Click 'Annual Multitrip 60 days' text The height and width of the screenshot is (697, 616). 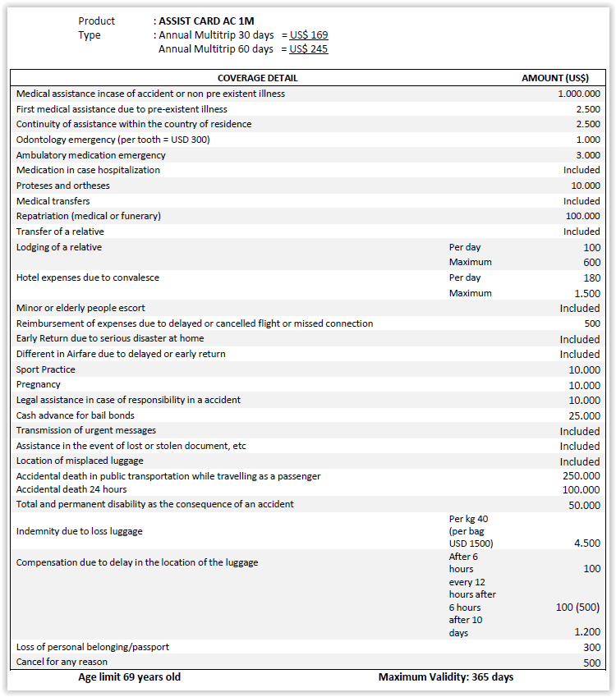[x=216, y=49]
